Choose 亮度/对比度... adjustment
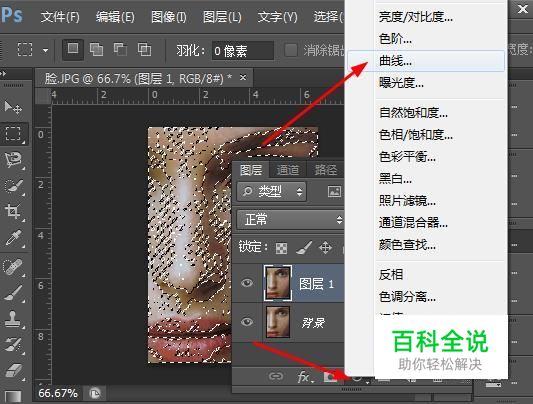 416,16
